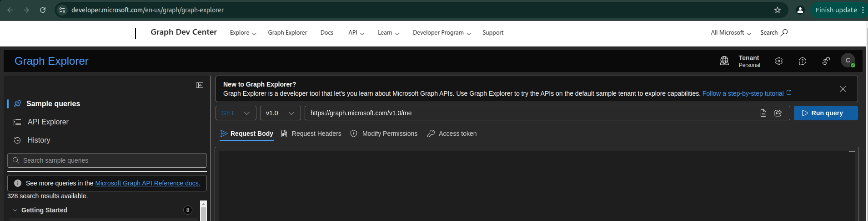Image resolution: width=868 pixels, height=221 pixels.
Task: Click the globe tenant icon
Action: tap(724, 61)
